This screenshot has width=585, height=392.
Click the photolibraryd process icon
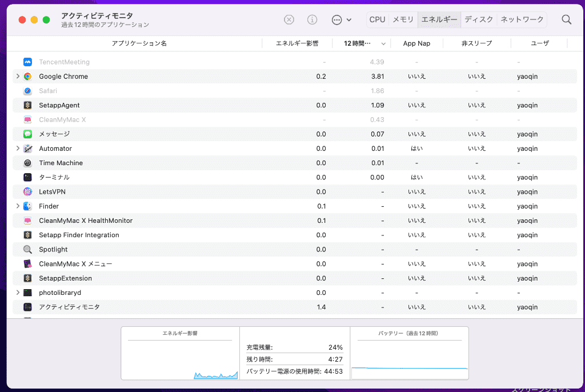pos(27,293)
